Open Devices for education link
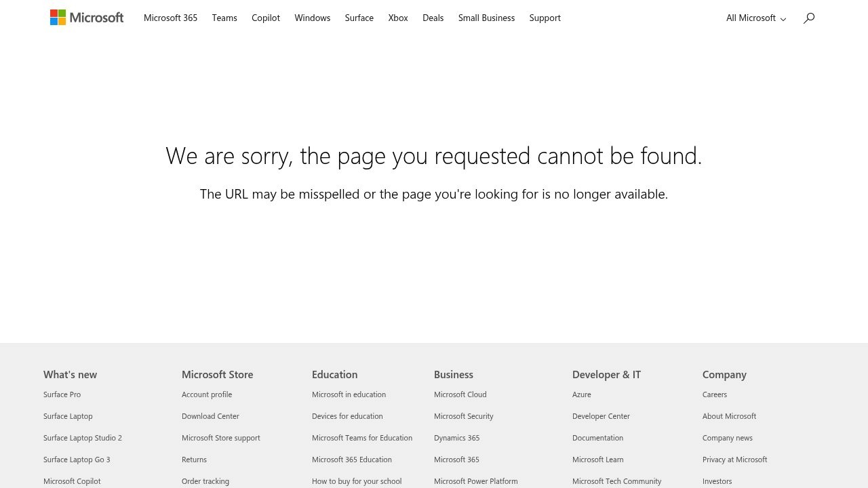Viewport: 868px width, 488px height. point(347,416)
